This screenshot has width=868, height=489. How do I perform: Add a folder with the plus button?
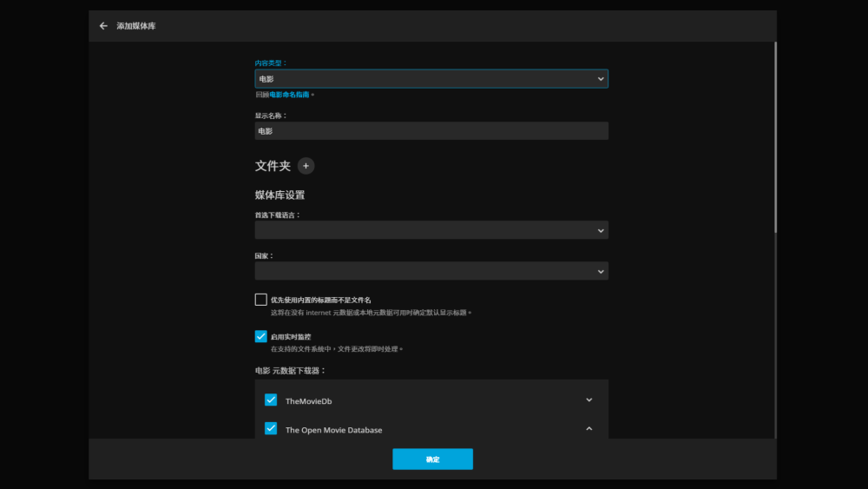[306, 166]
